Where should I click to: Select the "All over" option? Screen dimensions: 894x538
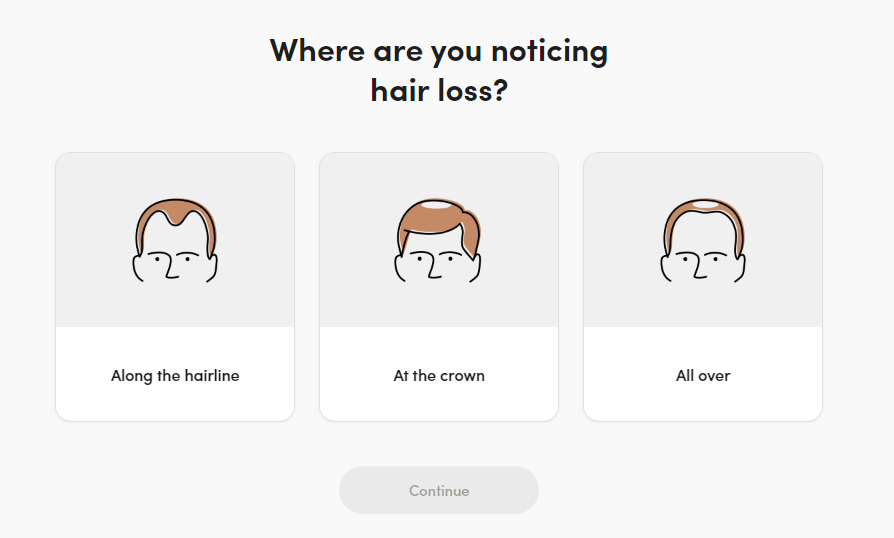coord(703,376)
